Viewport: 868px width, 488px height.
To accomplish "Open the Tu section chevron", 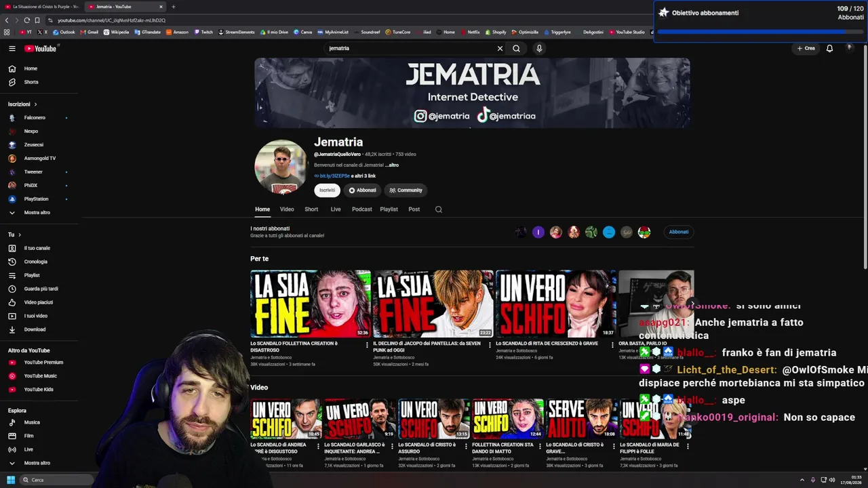I will pyautogui.click(x=19, y=235).
